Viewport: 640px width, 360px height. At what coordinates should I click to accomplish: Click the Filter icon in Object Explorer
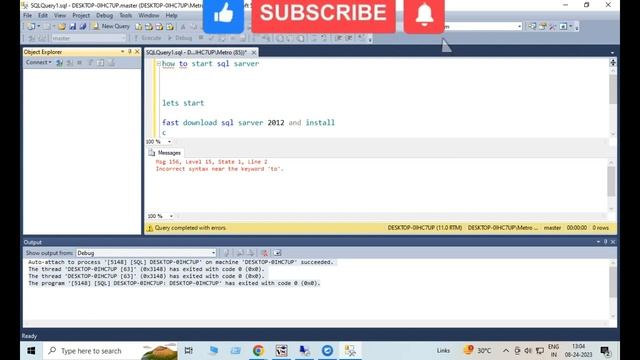point(91,62)
